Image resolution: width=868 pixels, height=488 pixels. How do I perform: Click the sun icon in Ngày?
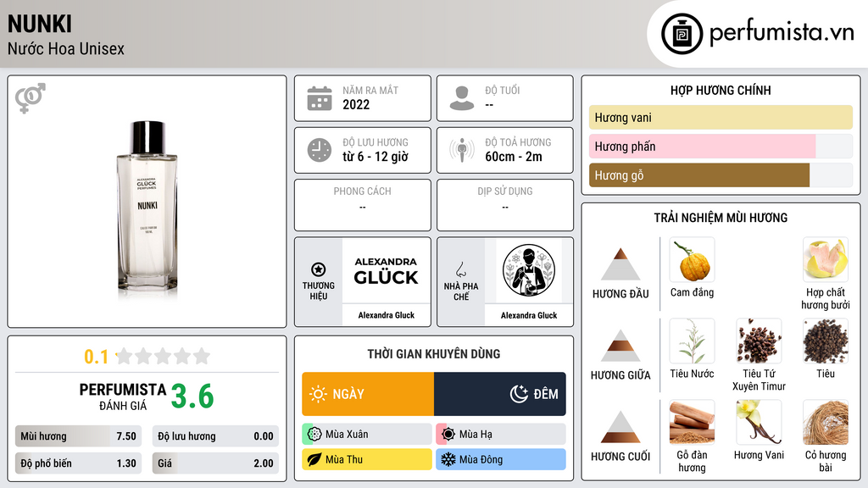pyautogui.click(x=319, y=394)
